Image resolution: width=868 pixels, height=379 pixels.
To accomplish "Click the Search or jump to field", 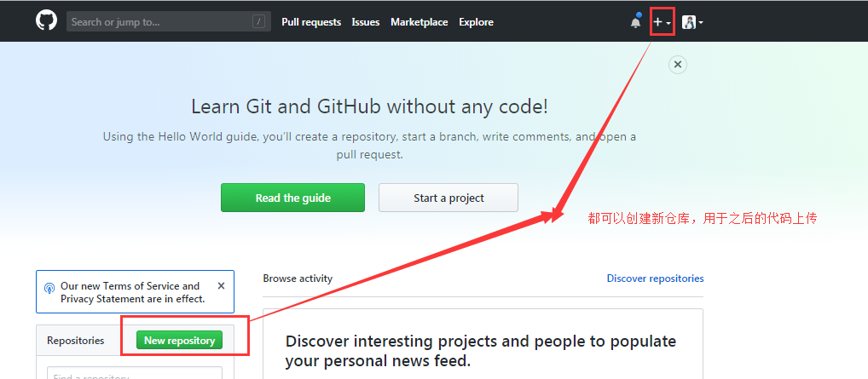I will tap(168, 21).
